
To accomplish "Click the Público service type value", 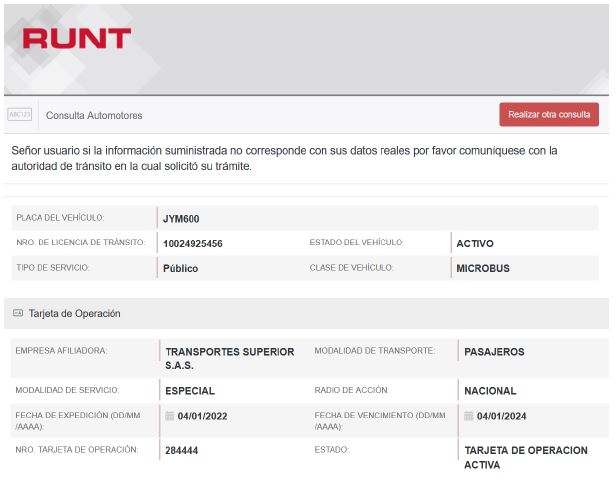I will point(180,268).
